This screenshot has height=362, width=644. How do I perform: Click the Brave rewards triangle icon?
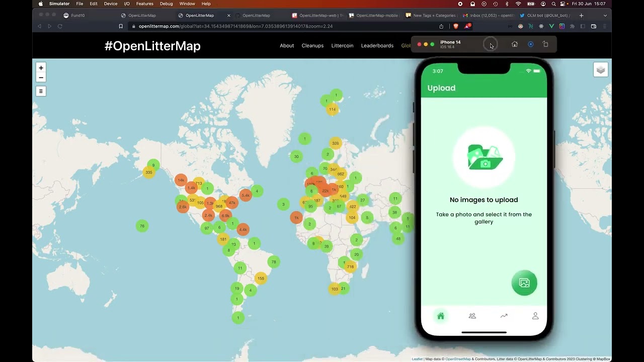point(467,26)
